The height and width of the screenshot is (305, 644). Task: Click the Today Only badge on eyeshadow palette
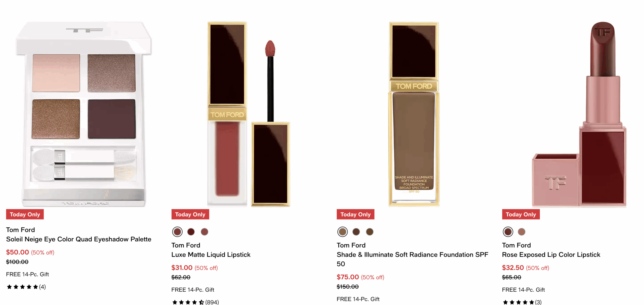pos(25,214)
